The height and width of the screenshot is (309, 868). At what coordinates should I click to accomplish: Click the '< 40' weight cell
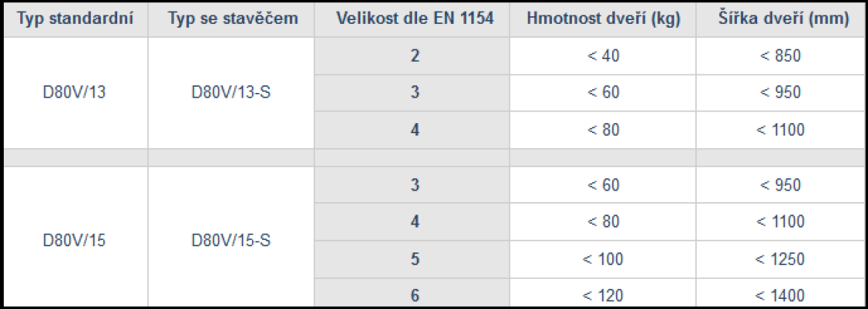603,56
